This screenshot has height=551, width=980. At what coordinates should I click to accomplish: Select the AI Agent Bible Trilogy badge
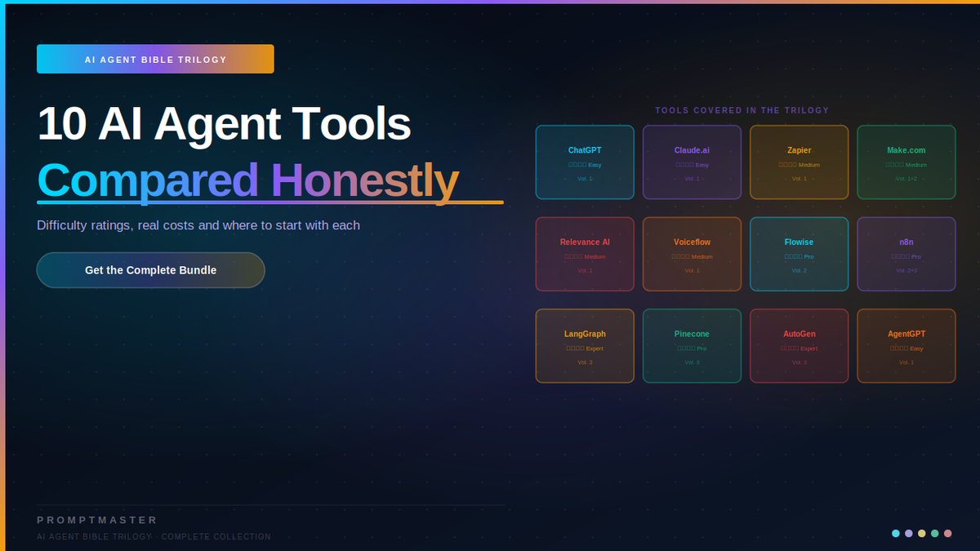click(x=155, y=59)
